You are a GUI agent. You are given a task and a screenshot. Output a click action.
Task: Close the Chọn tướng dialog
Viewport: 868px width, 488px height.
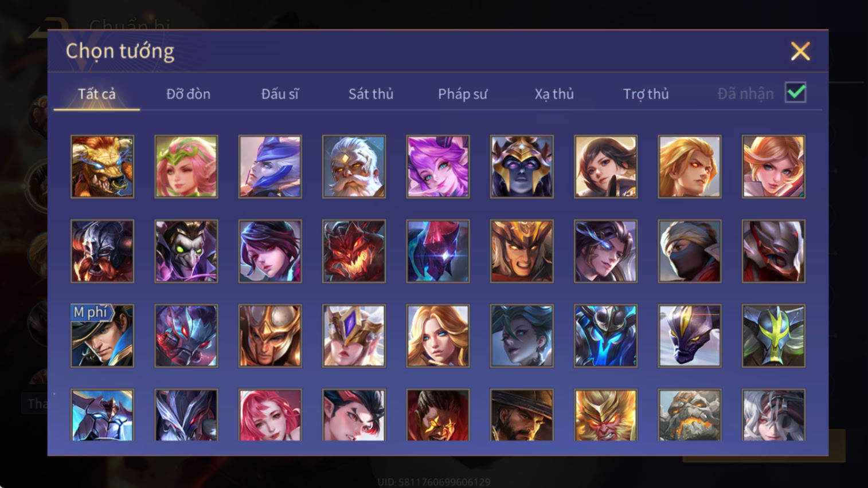click(800, 51)
